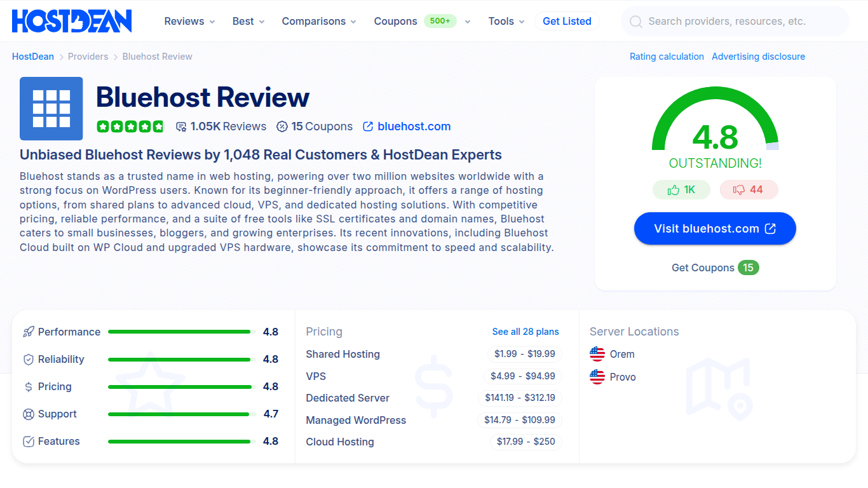Click the search magnifier icon
This screenshot has width=868, height=488.
tap(635, 22)
